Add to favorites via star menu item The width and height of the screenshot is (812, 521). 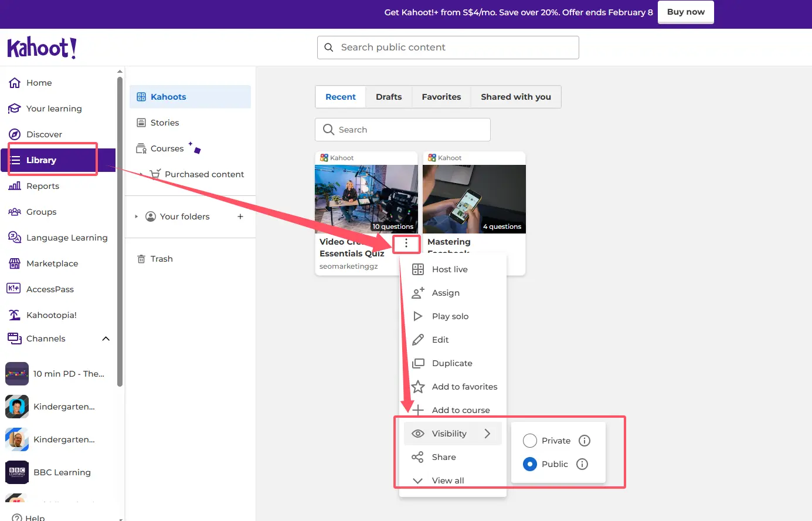(x=464, y=387)
